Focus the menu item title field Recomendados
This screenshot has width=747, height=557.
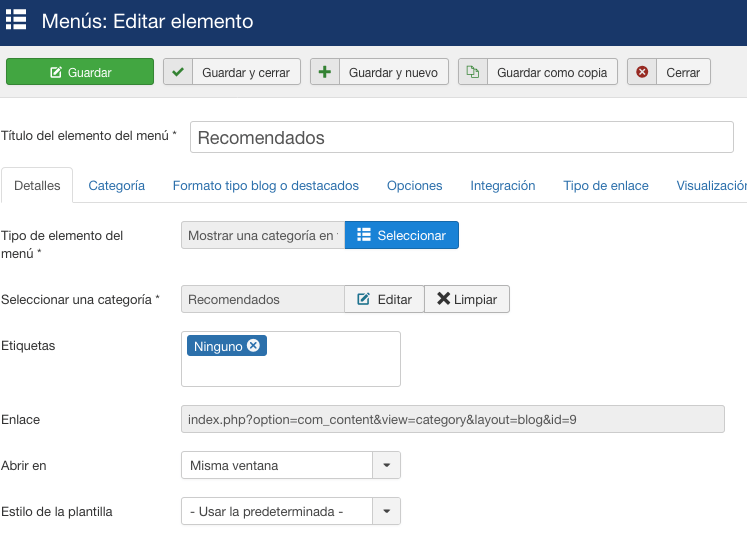point(462,137)
